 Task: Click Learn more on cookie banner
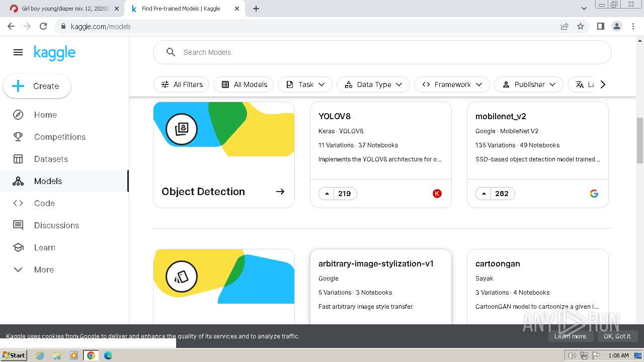pyautogui.click(x=571, y=336)
